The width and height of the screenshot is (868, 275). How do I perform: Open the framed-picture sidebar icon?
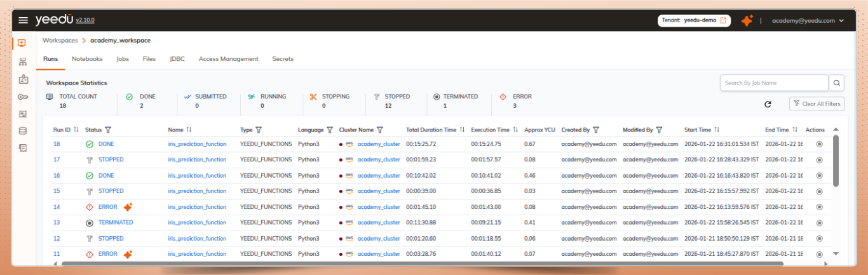click(23, 114)
